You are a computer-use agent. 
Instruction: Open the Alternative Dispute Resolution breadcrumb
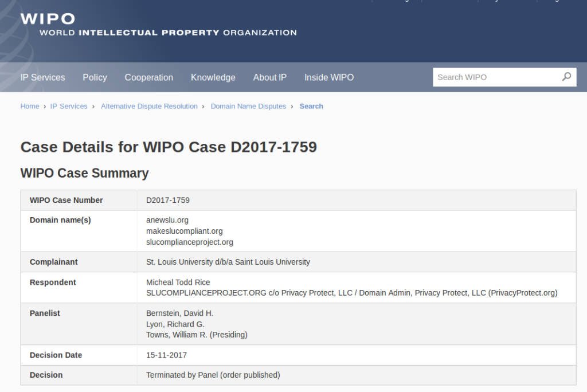149,106
